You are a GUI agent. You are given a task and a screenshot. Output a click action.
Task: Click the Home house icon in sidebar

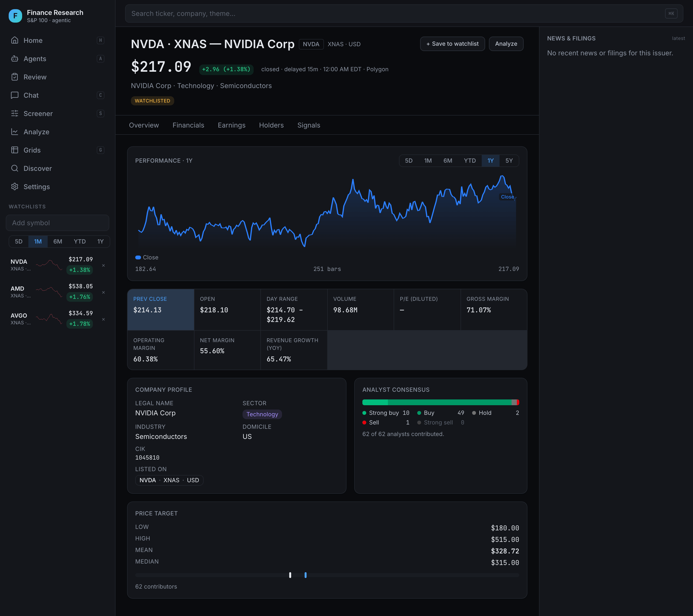click(x=15, y=40)
